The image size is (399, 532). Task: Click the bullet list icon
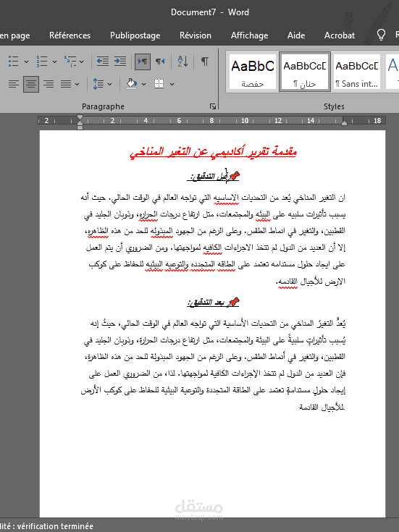(13, 62)
